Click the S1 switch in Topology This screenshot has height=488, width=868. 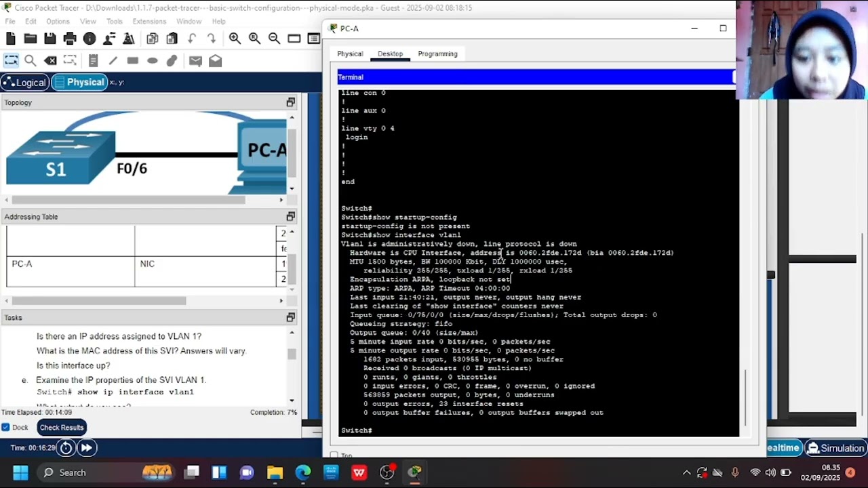click(x=60, y=159)
